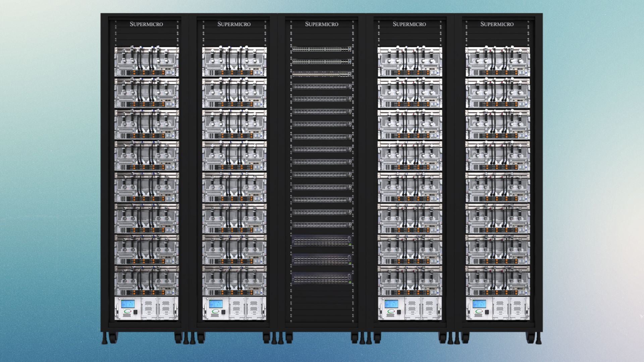This screenshot has height=362, width=644.
Task: Select the blue display on the fourth rack's bottom unit
Action: (391, 304)
